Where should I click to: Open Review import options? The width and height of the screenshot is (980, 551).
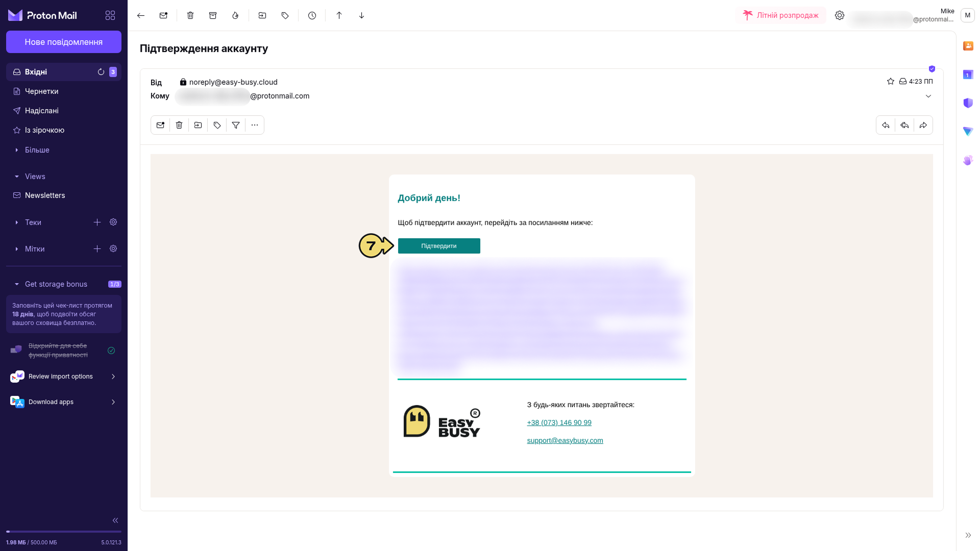coord(64,377)
